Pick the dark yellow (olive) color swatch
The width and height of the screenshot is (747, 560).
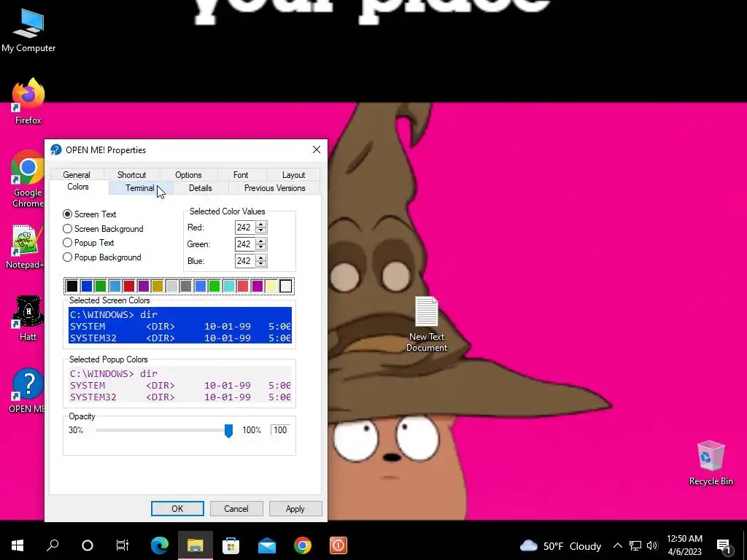point(158,286)
